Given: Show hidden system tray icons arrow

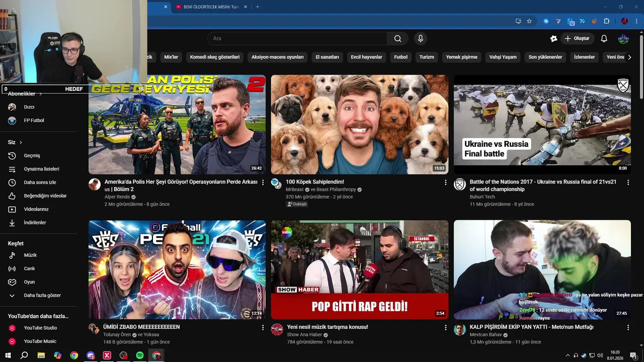Looking at the screenshot, I should pos(568,355).
